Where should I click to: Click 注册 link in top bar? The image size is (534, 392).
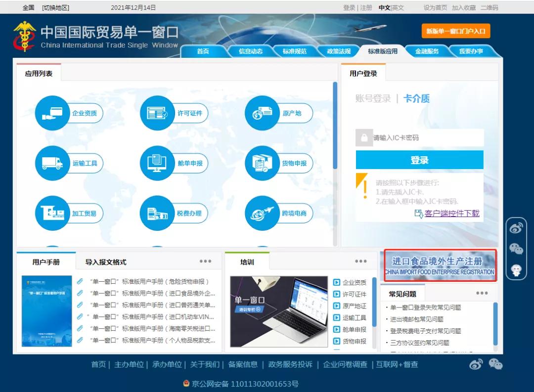coord(366,7)
